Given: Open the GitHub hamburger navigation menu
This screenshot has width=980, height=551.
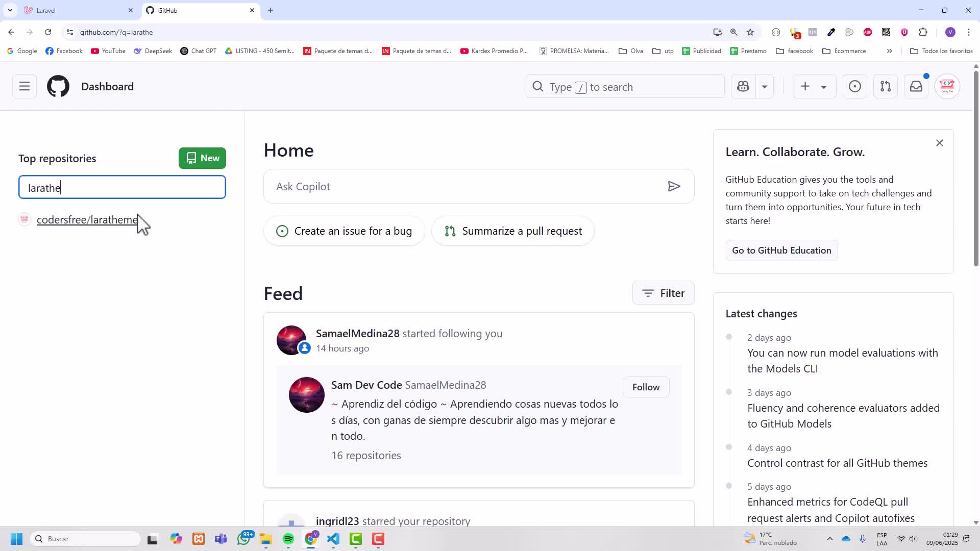Looking at the screenshot, I should pos(24,86).
